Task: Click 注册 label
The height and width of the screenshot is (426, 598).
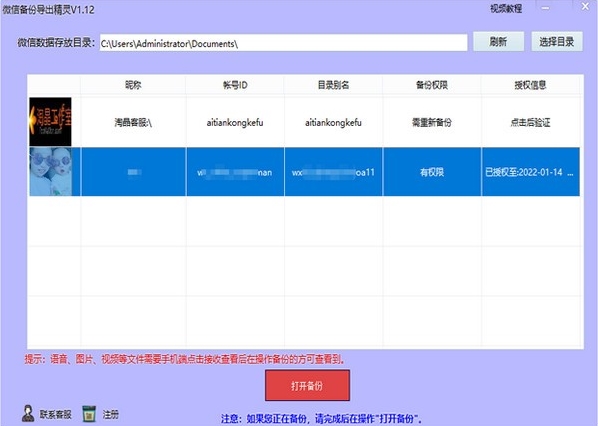Action: tap(111, 414)
